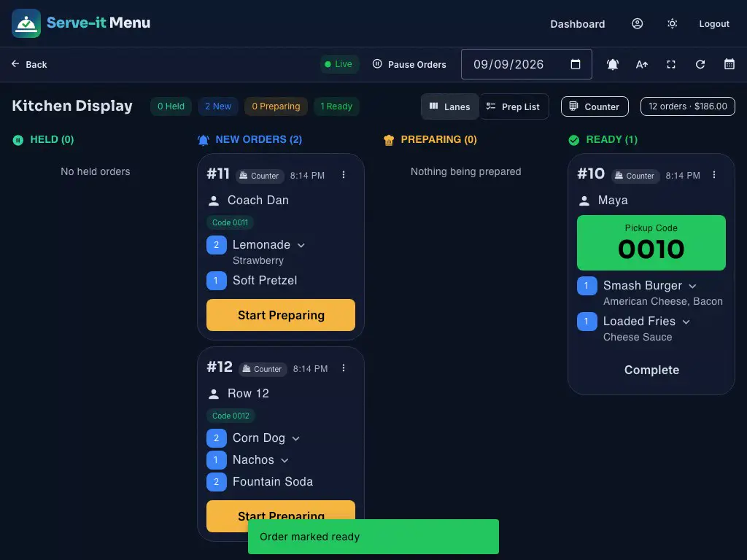
Task: Expand Loaded Fries item details
Action: pyautogui.click(x=686, y=322)
